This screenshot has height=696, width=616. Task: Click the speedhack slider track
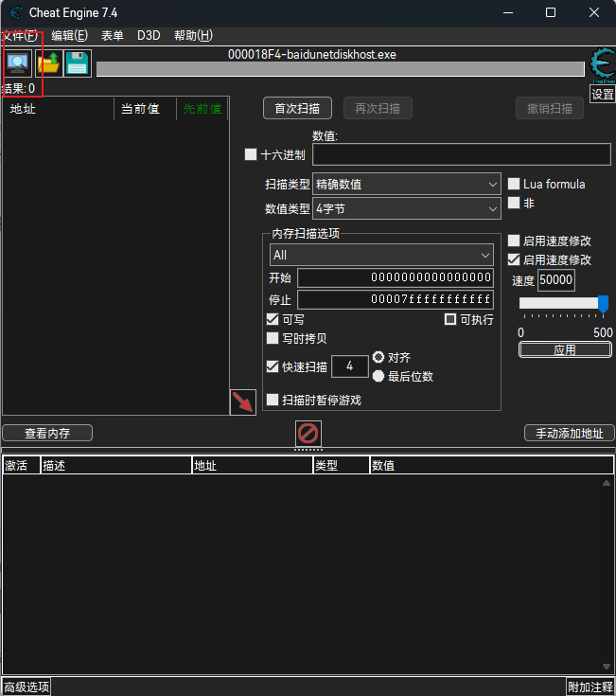pyautogui.click(x=559, y=303)
